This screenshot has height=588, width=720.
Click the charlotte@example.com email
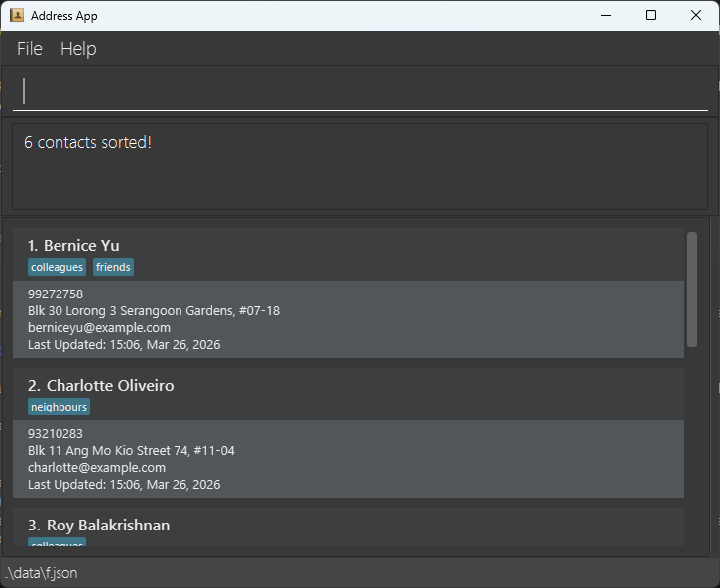[96, 468]
